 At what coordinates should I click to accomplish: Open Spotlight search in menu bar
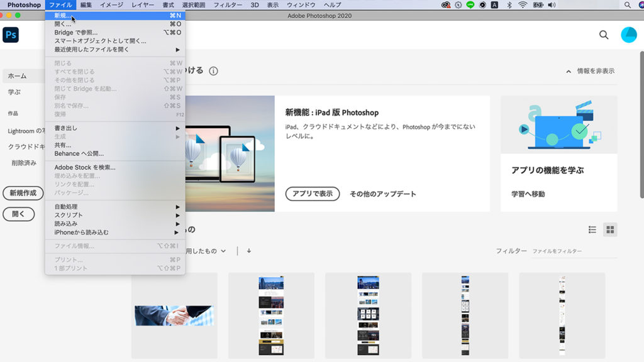[x=627, y=5]
